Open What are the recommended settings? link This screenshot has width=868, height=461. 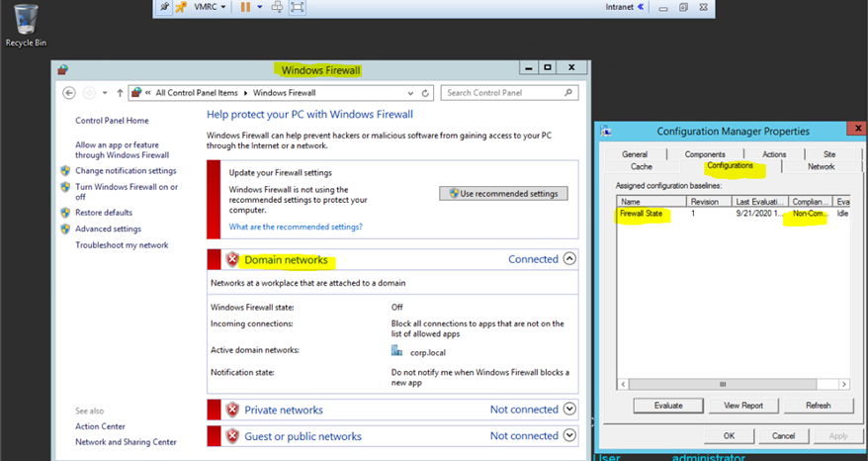pos(296,227)
